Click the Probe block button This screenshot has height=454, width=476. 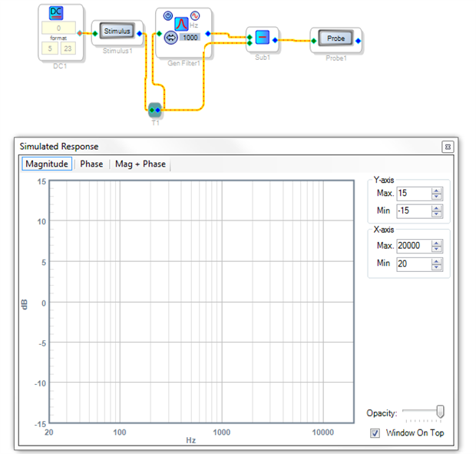tap(336, 38)
